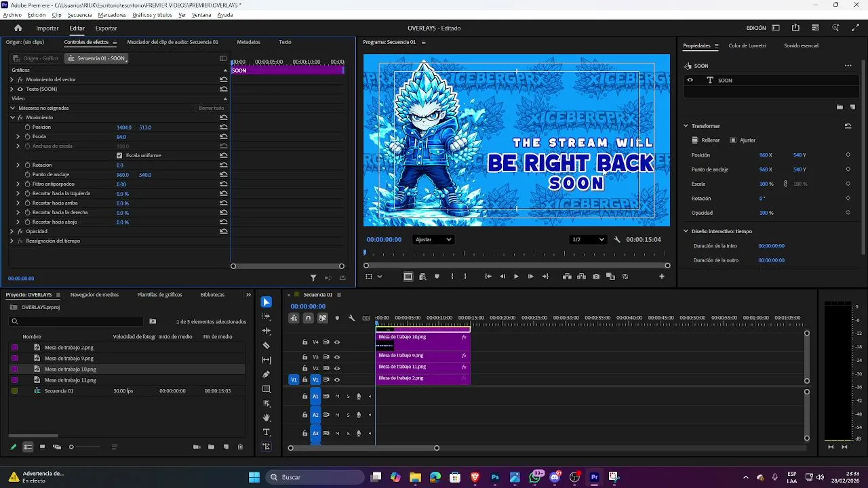Toggle animation stopwatch for Posición
Image resolution: width=868 pixels, height=488 pixels.
point(28,127)
